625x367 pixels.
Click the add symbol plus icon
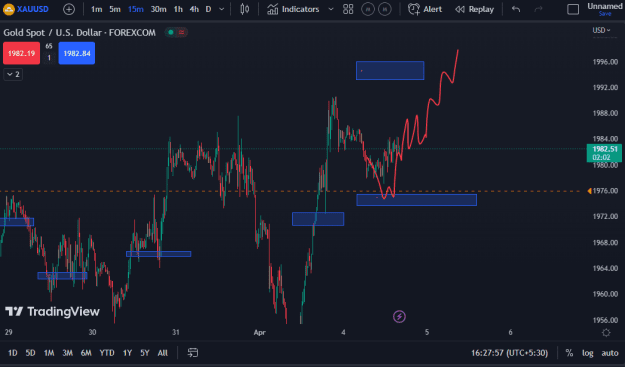point(69,9)
